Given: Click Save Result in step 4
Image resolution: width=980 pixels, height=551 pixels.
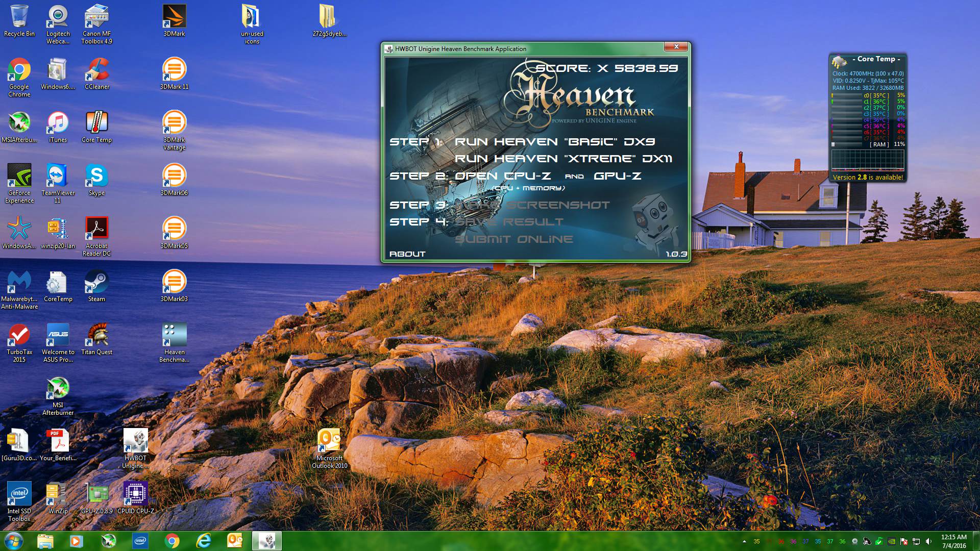Looking at the screenshot, I should 509,222.
